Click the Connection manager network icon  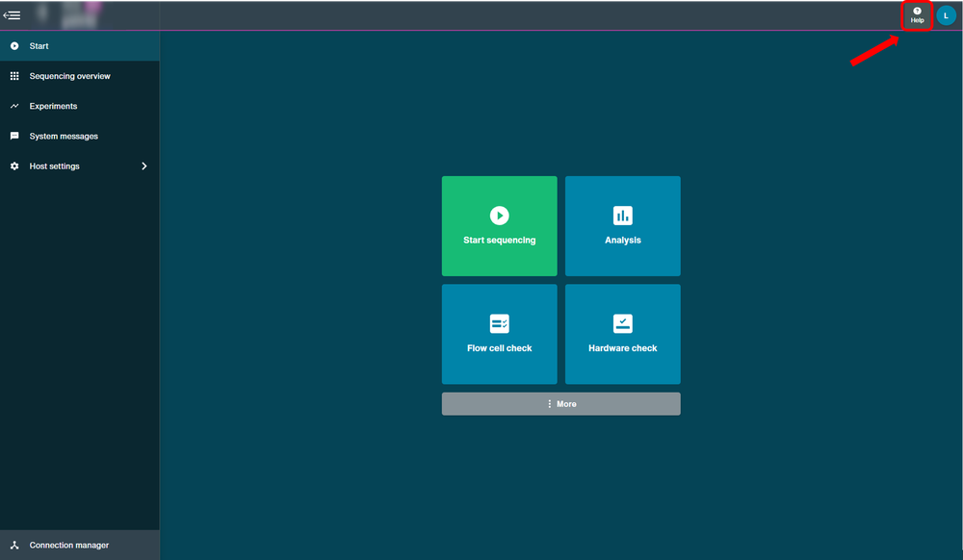pyautogui.click(x=14, y=545)
